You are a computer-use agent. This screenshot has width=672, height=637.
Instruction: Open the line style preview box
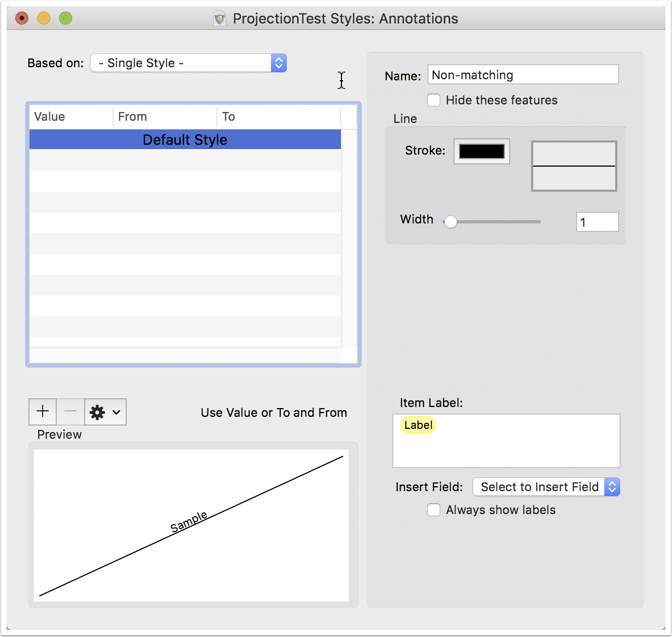574,166
